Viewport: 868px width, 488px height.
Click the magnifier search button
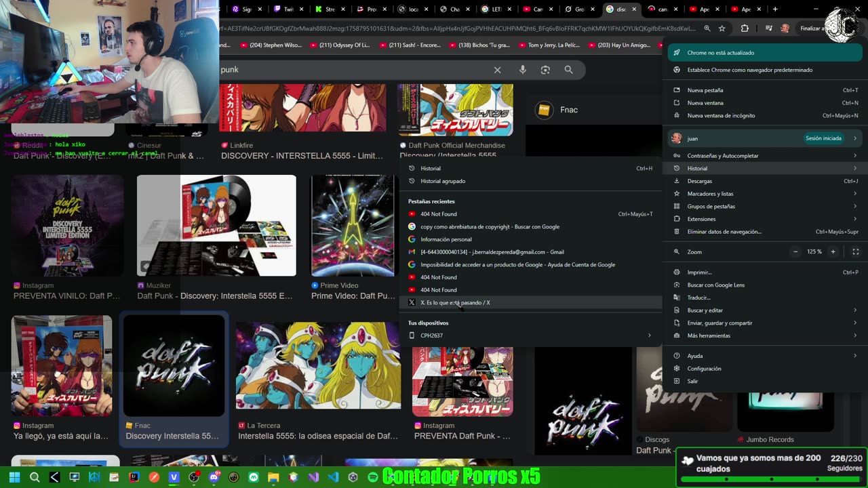tap(568, 70)
